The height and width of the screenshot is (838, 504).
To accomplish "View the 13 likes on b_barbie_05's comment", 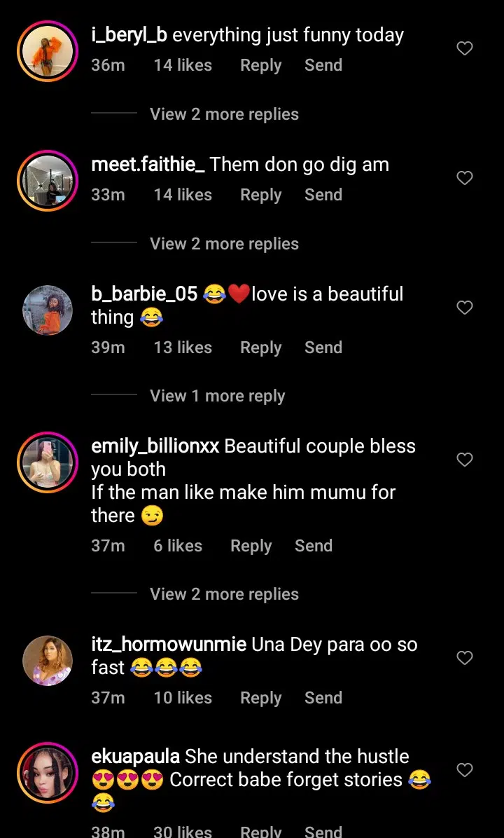I will point(183,348).
